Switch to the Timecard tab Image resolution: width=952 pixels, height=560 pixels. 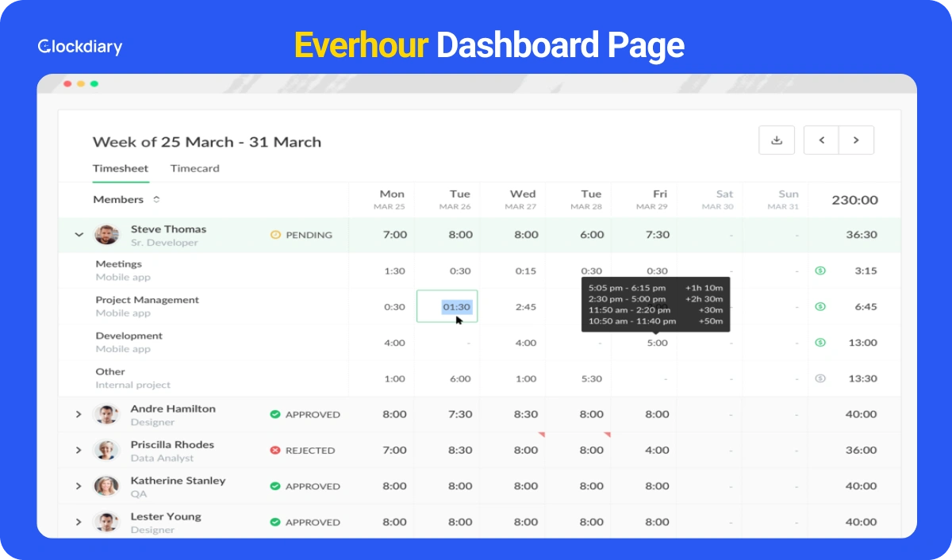coord(195,168)
